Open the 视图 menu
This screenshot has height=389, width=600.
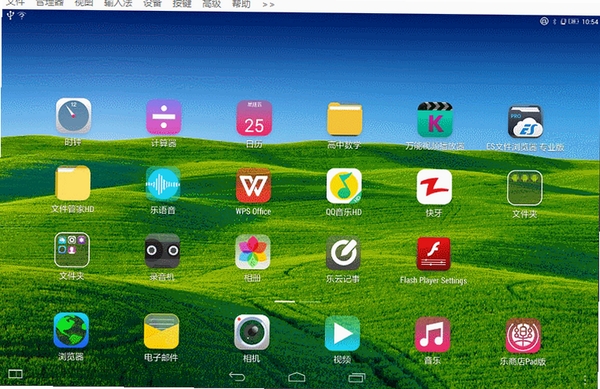tap(84, 3)
